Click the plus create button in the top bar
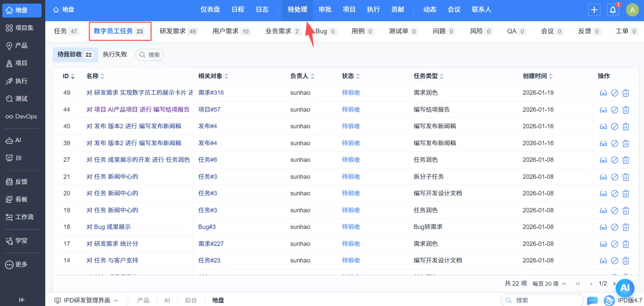 pos(594,10)
